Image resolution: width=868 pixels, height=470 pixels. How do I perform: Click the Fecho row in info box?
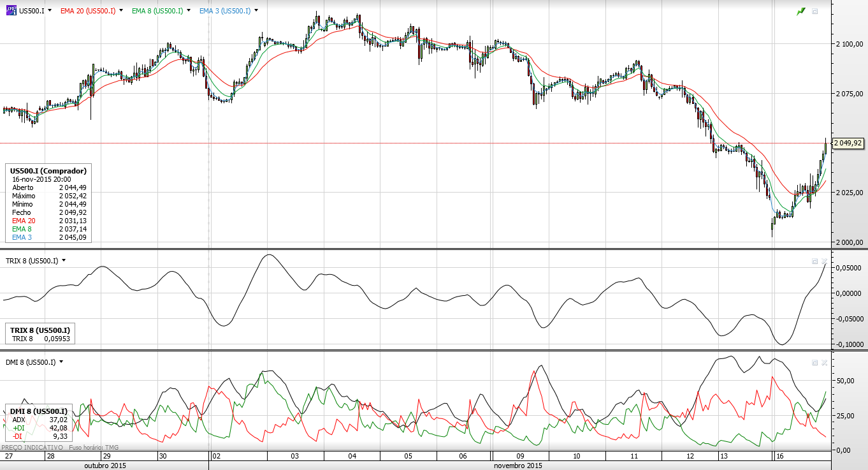[49, 212]
